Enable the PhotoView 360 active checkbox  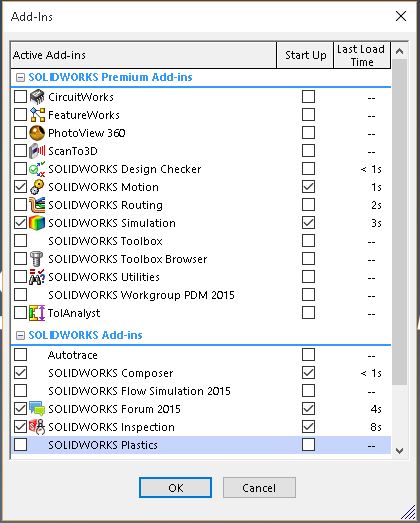[x=21, y=133]
